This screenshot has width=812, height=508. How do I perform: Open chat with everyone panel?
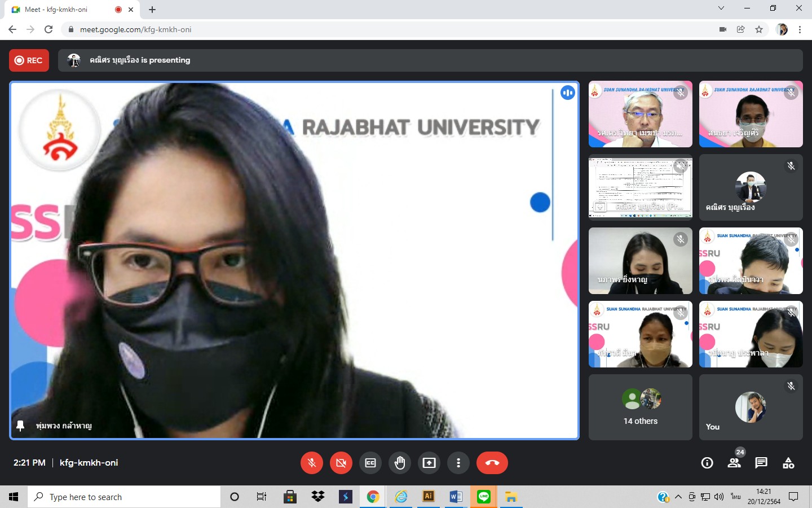761,463
